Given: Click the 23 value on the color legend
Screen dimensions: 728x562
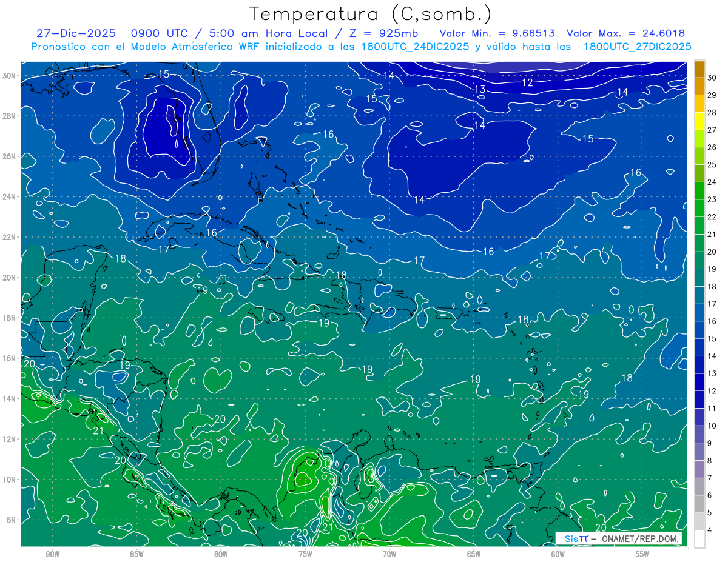Looking at the screenshot, I should coord(712,199).
